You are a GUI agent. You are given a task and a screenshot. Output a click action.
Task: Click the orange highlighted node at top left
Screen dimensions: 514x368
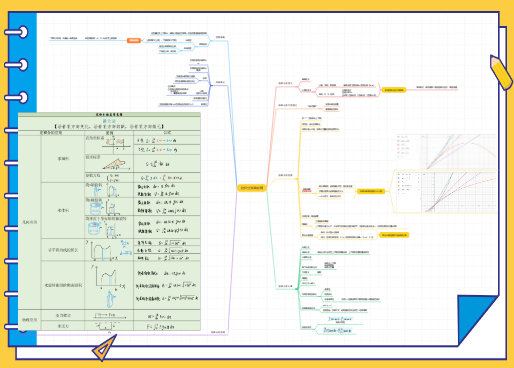[134, 40]
